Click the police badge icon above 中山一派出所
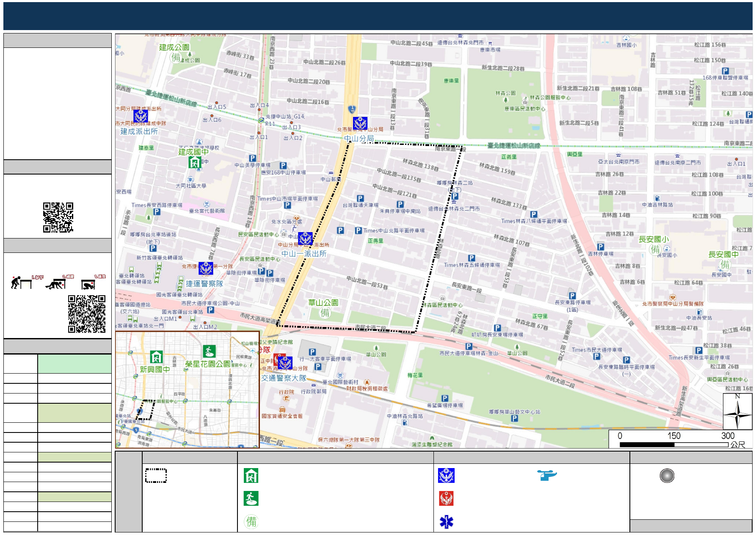 pos(305,238)
